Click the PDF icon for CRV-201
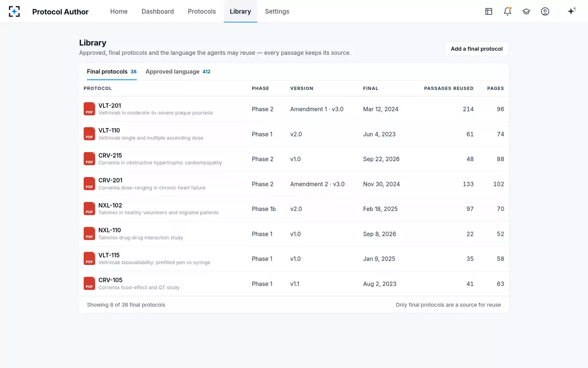Screen dimensions: 588x368 (x=89, y=184)
